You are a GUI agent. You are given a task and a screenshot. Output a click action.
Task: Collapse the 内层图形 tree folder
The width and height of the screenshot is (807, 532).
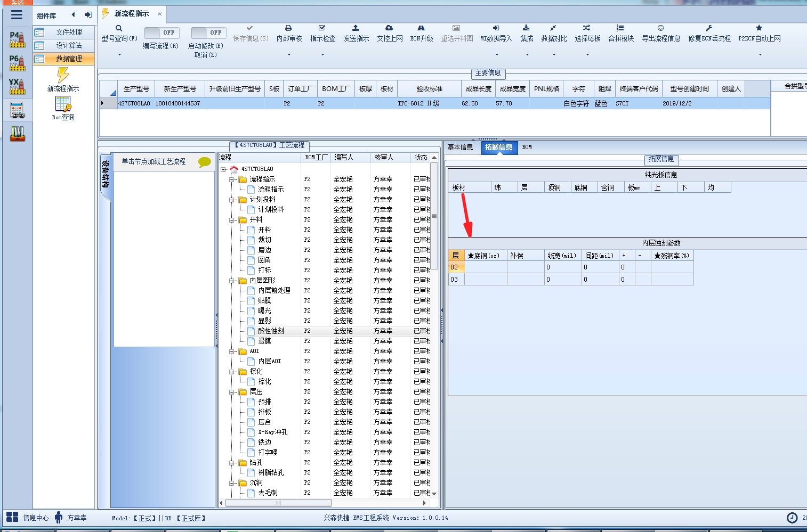point(232,281)
